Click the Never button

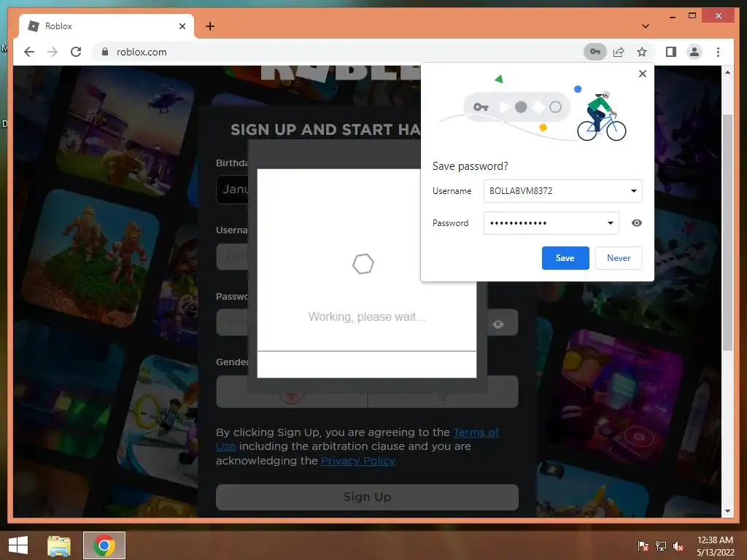coord(619,258)
